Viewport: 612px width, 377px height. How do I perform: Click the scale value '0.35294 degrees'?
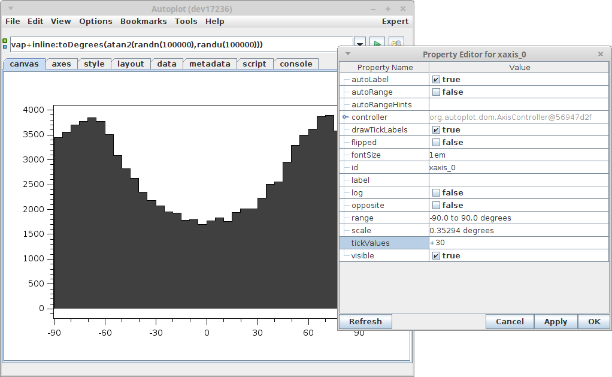462,231
